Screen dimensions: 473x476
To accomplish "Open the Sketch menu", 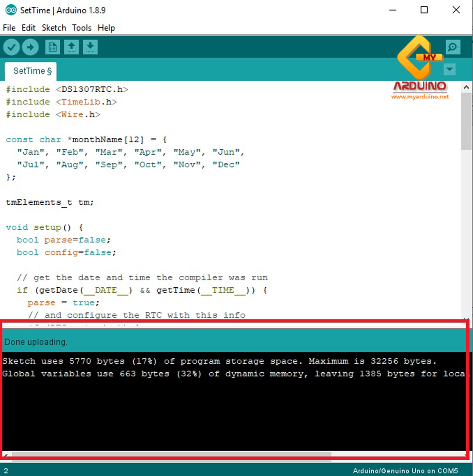I will point(54,28).
